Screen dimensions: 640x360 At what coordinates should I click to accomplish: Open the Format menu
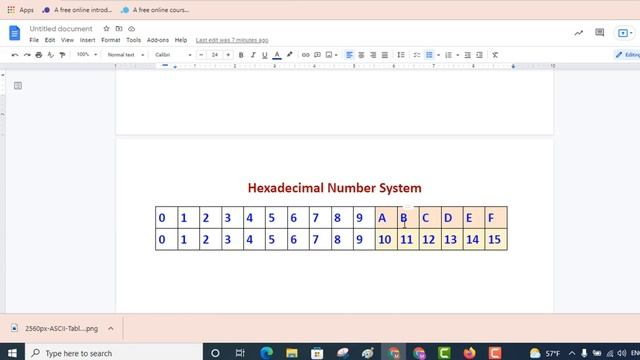111,40
